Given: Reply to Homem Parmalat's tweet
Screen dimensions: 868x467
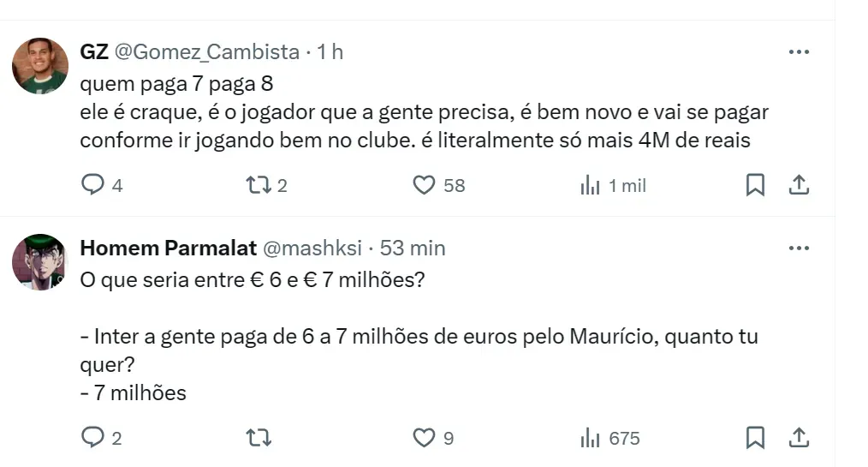Looking at the screenshot, I should coord(92,438).
